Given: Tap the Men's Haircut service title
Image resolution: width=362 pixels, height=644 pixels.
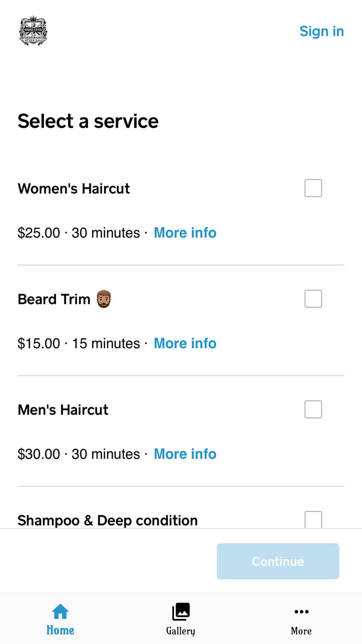Looking at the screenshot, I should click(63, 410).
